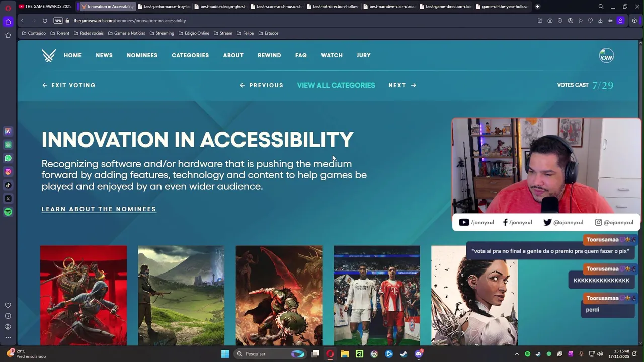Select the football players nominee poster
The image size is (644, 362).
click(x=376, y=296)
